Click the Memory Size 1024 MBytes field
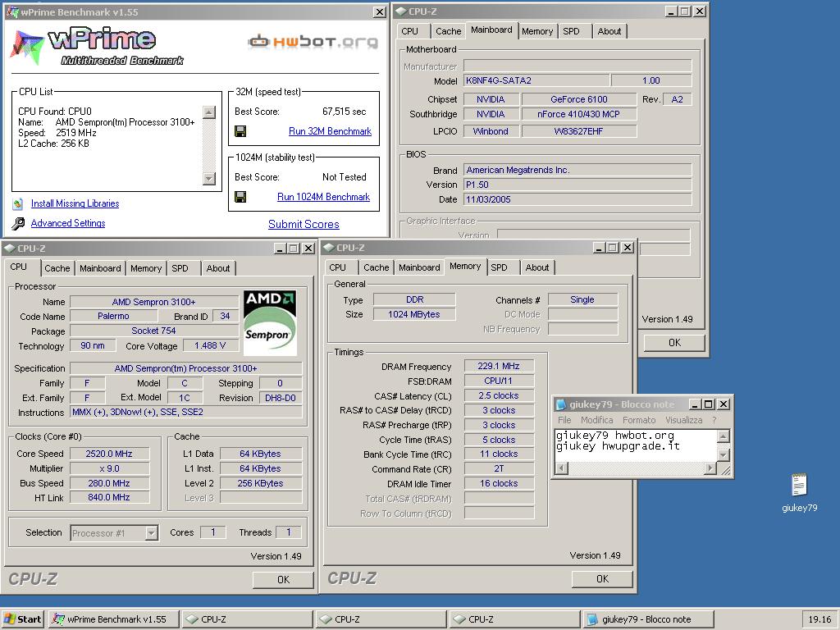 tap(414, 314)
